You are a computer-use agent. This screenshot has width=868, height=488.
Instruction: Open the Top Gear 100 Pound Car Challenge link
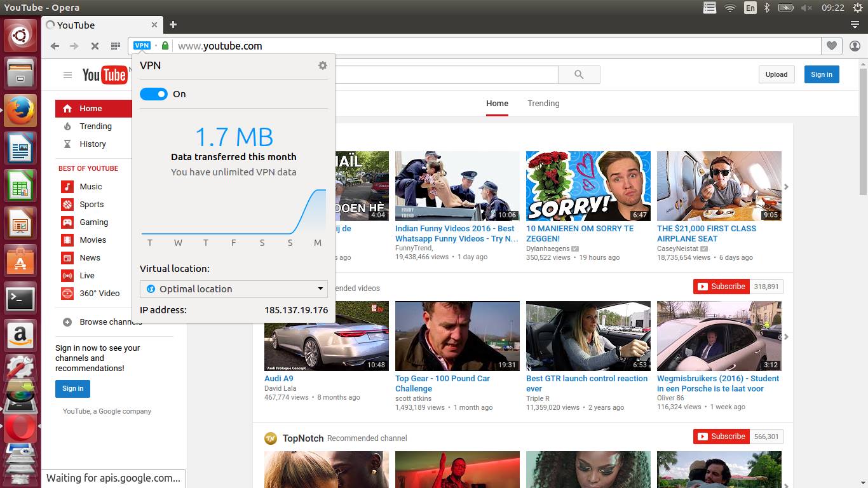click(x=443, y=383)
